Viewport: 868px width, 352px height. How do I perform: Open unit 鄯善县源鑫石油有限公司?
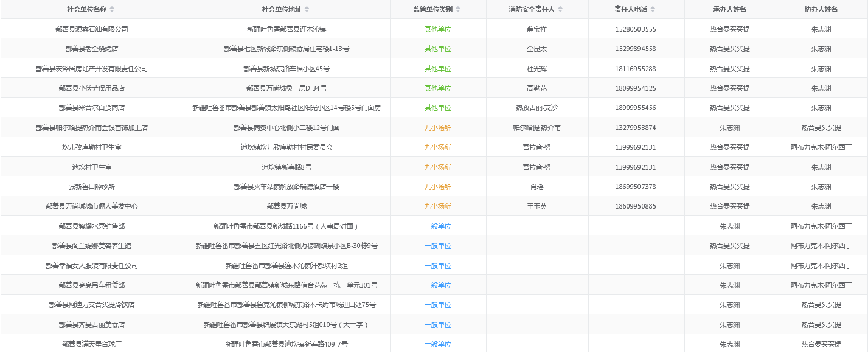(91, 29)
